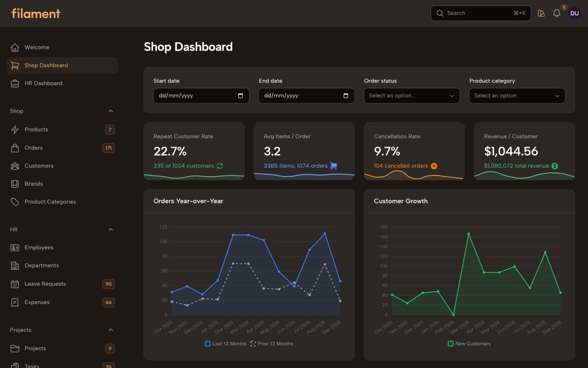Open notifications bell icon
588x368 pixels.
click(556, 14)
